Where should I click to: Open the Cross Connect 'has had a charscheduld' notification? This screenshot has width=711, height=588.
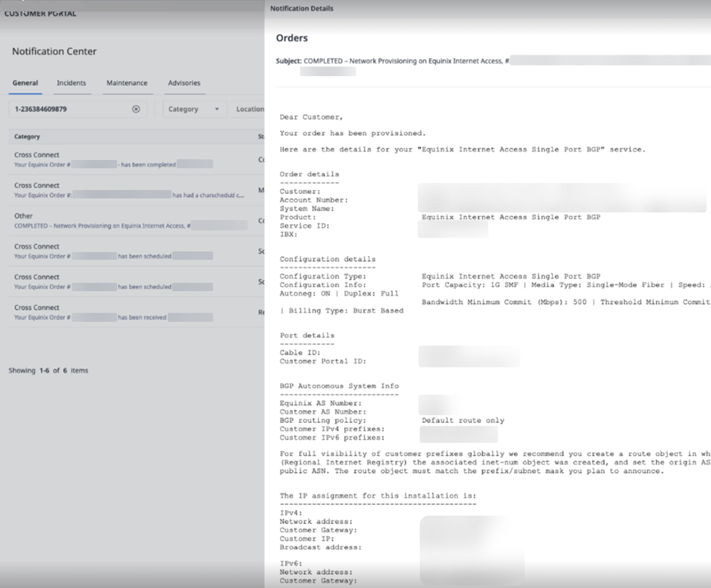(x=136, y=190)
